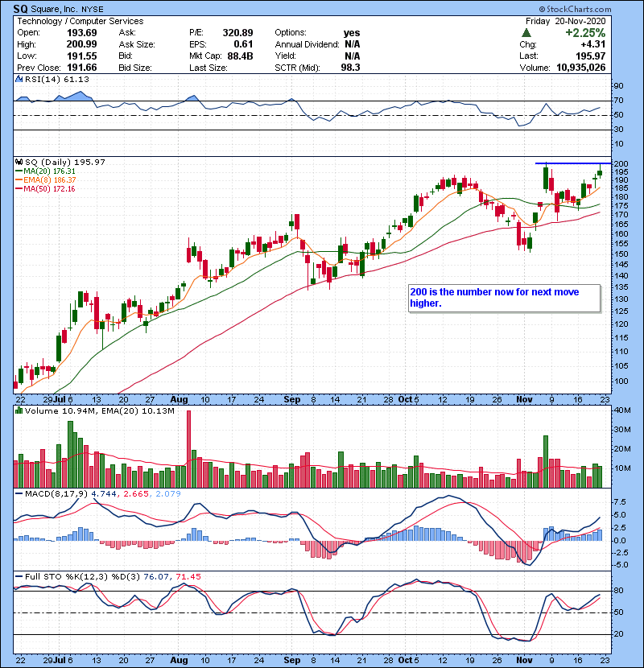Click the MA(50) 172.16 legend text
The height and width of the screenshot is (668, 644).
[49, 189]
